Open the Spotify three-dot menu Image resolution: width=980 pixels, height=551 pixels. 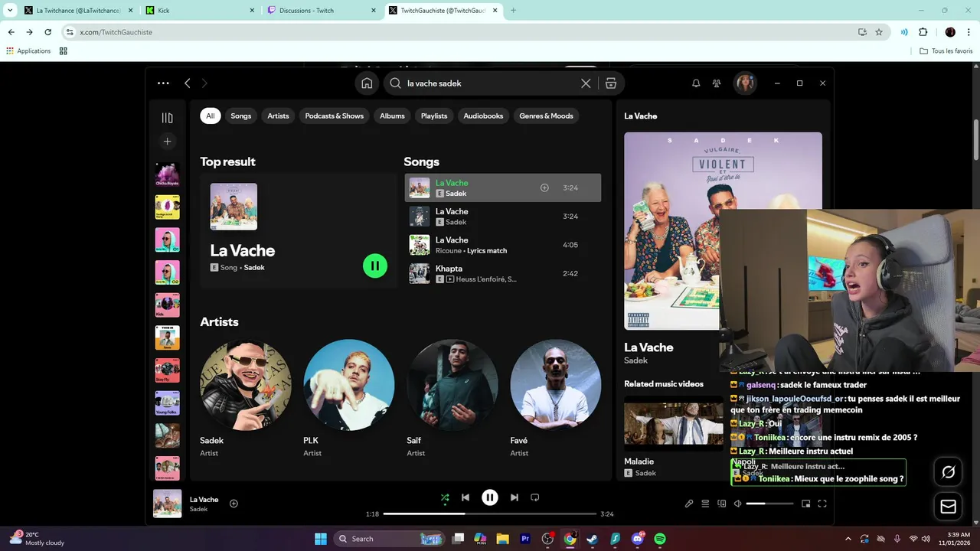click(163, 83)
